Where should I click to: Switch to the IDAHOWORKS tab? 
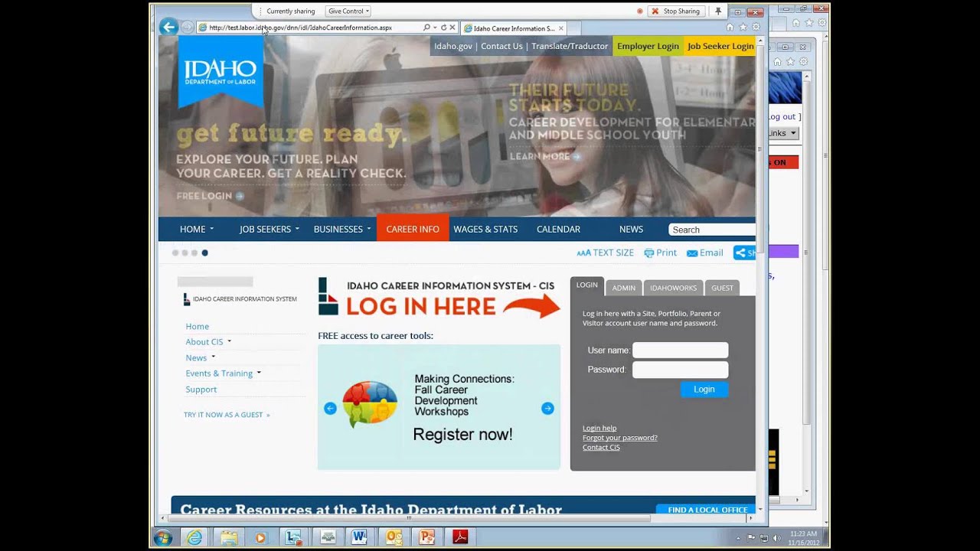(x=674, y=288)
